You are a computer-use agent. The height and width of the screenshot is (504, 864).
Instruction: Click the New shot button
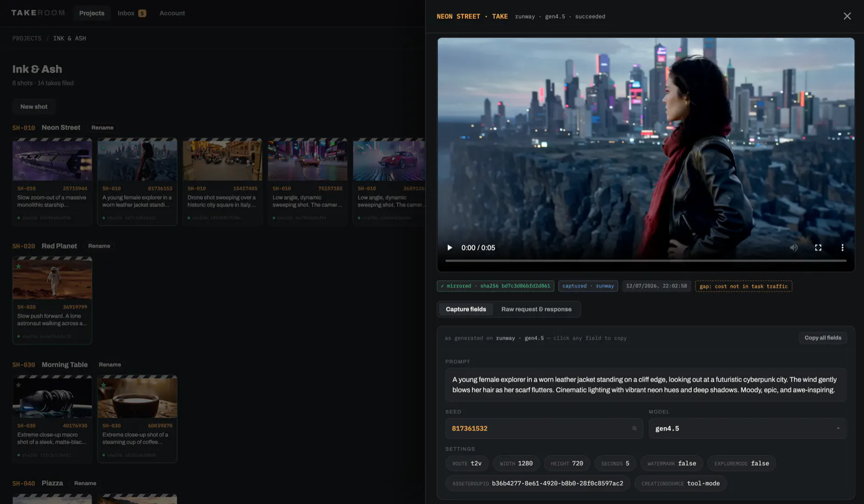tap(34, 107)
